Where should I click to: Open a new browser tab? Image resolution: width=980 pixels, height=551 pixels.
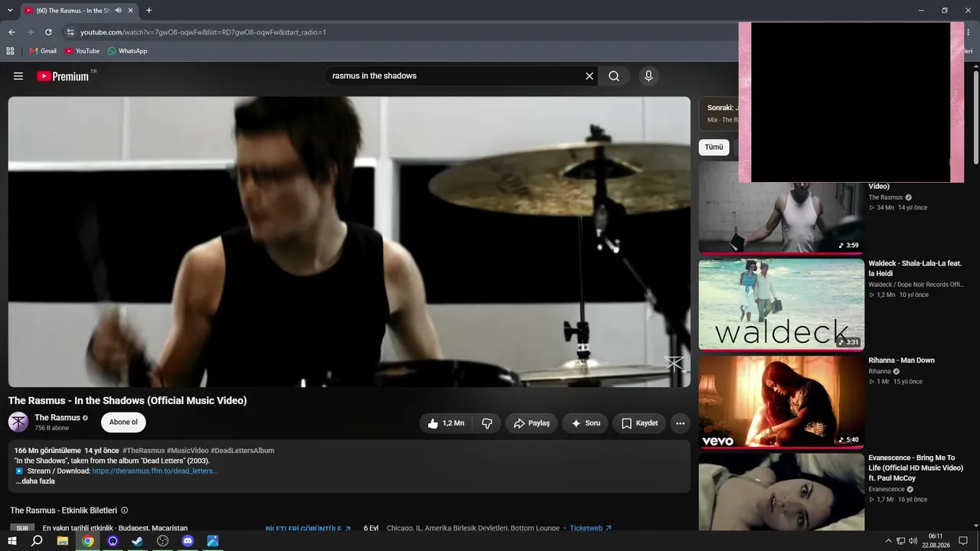point(149,11)
